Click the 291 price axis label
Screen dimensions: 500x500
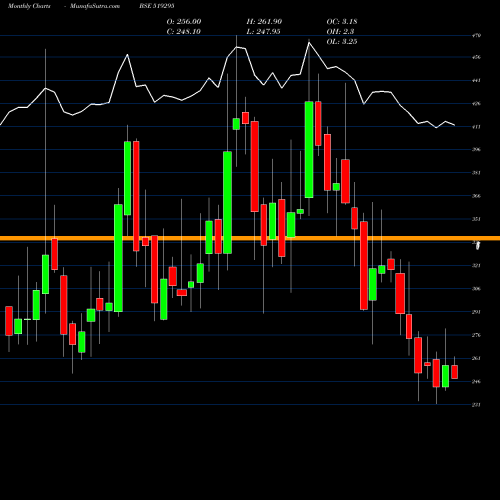click(x=476, y=312)
